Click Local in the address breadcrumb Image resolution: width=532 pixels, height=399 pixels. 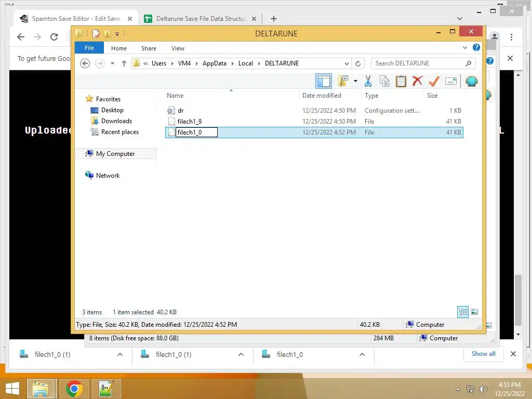pos(246,63)
